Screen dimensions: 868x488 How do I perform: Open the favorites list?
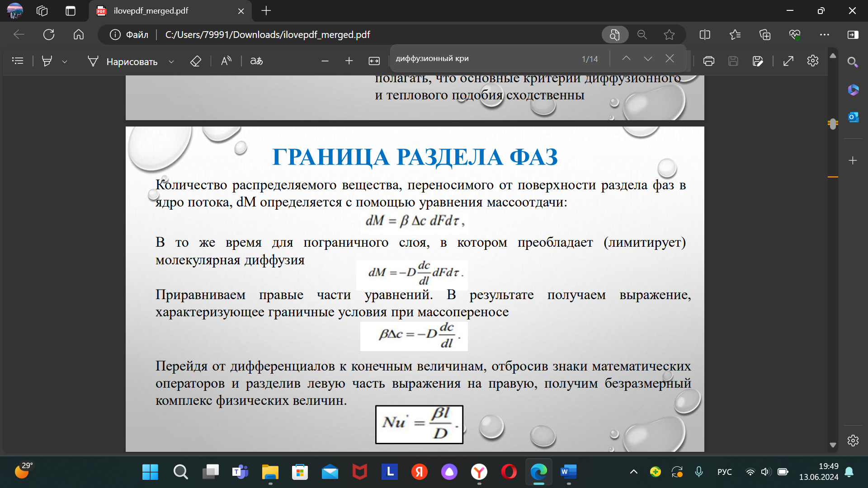click(x=735, y=35)
